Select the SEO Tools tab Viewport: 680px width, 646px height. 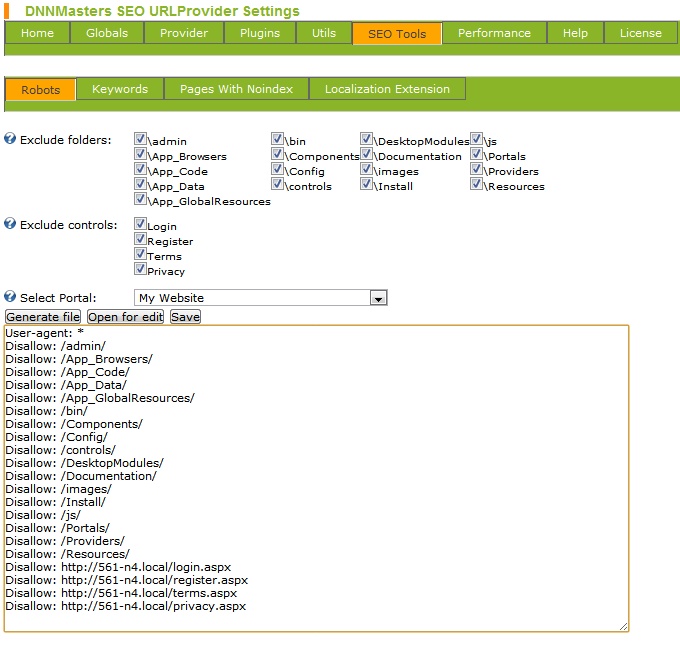click(397, 34)
